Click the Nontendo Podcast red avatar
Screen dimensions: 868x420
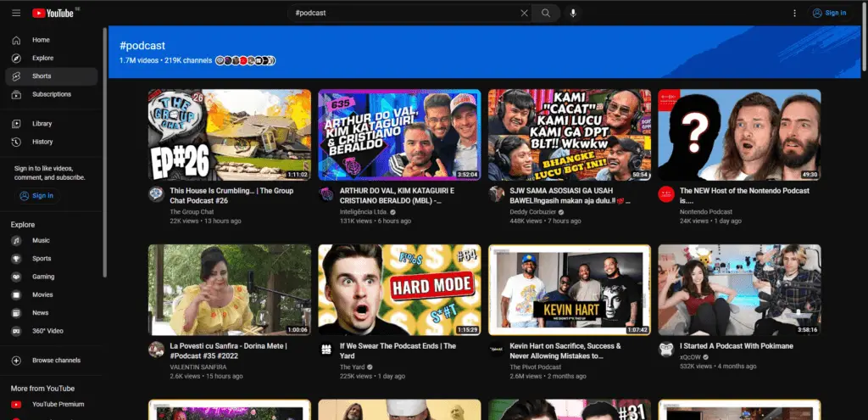666,194
